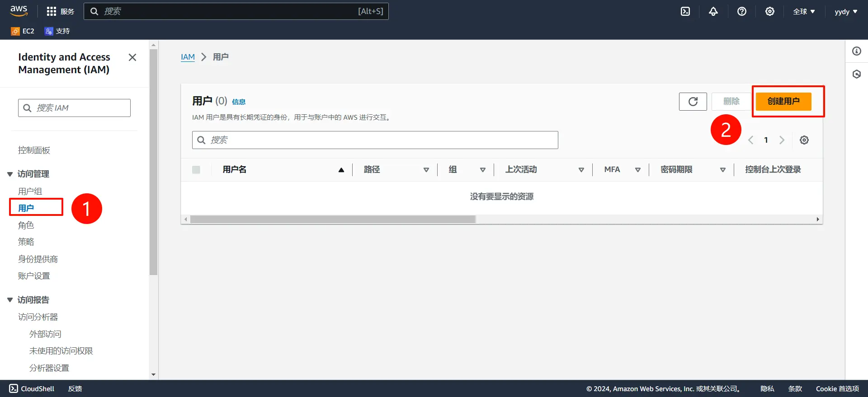Sort ascending by 用户名 column arrow
Image resolution: width=868 pixels, height=397 pixels.
click(x=341, y=170)
